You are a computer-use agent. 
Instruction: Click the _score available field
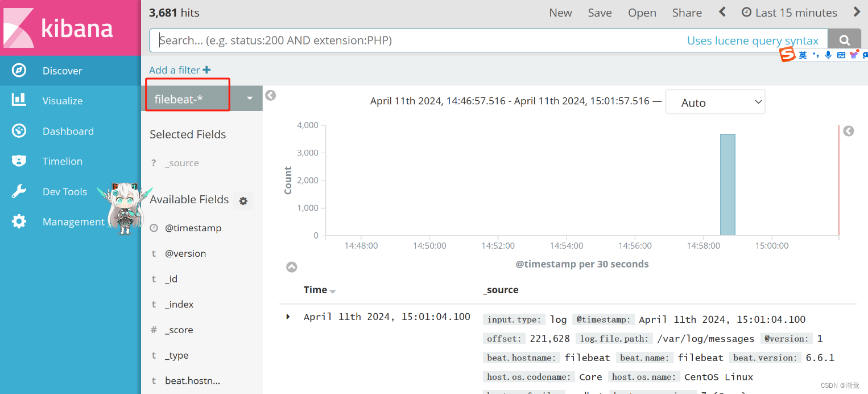click(x=179, y=330)
